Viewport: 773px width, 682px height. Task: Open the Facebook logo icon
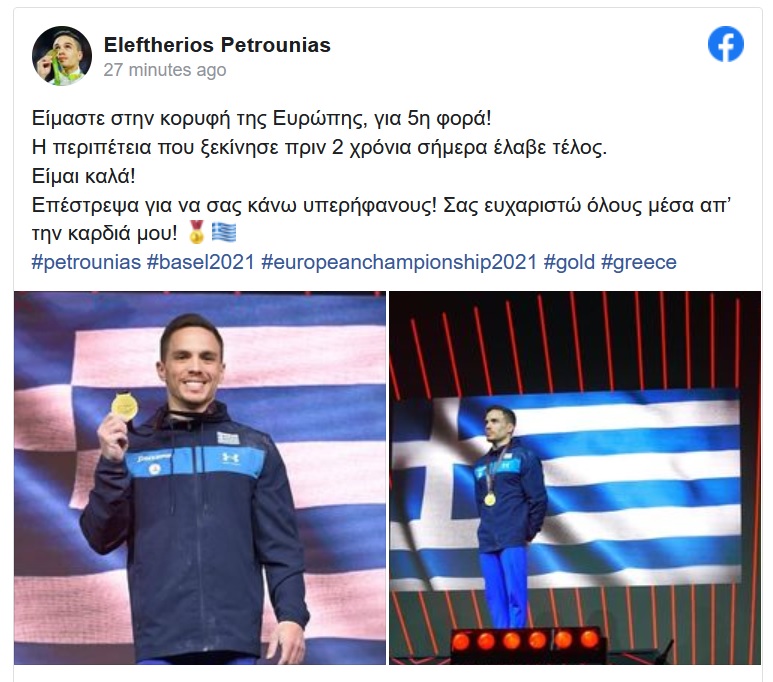click(x=726, y=44)
